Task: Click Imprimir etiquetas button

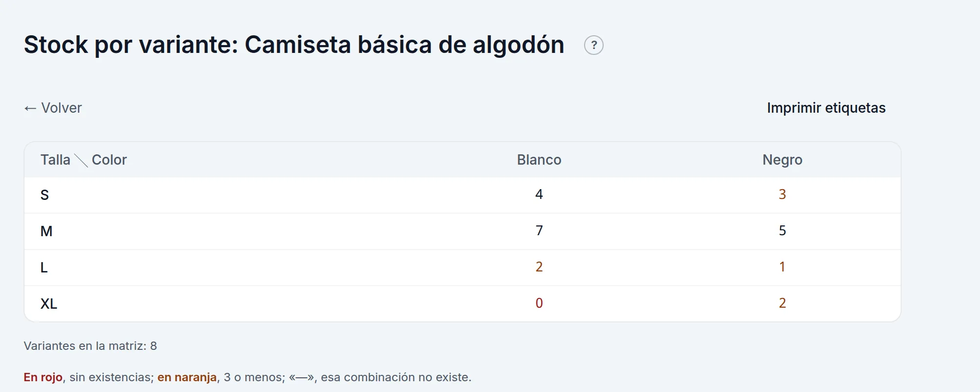Action: pos(826,108)
